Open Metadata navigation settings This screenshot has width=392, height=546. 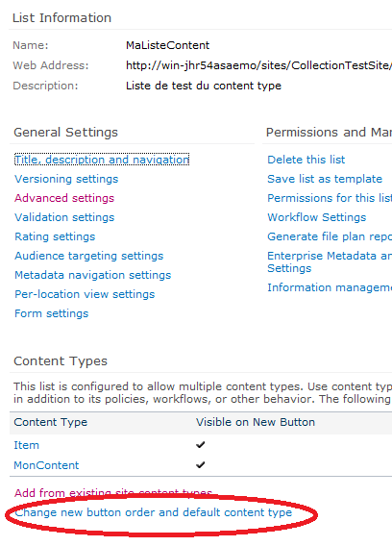pyautogui.click(x=92, y=275)
